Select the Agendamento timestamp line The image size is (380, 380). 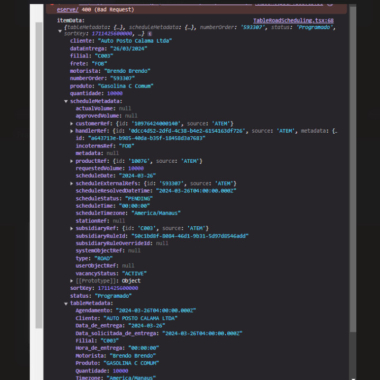[136, 310]
